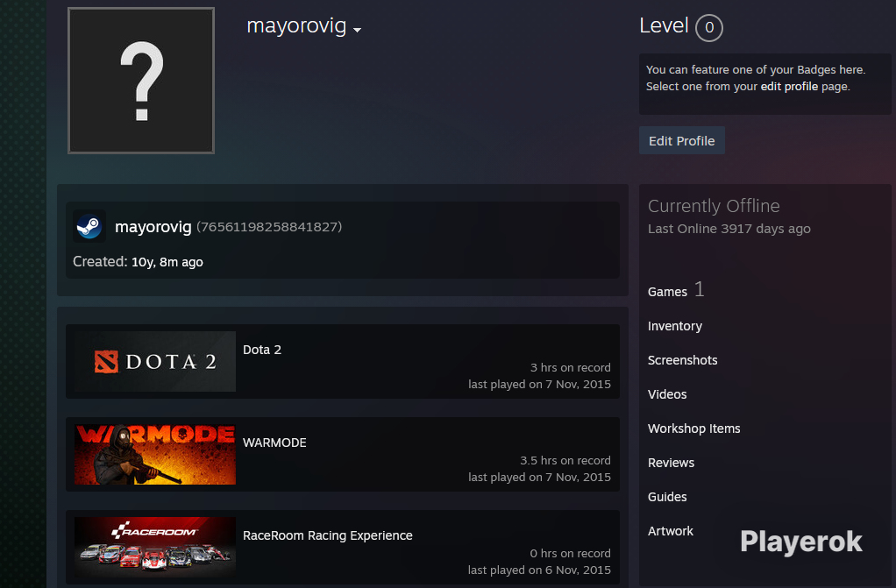Click Last Online 3917 days ago text

[729, 229]
